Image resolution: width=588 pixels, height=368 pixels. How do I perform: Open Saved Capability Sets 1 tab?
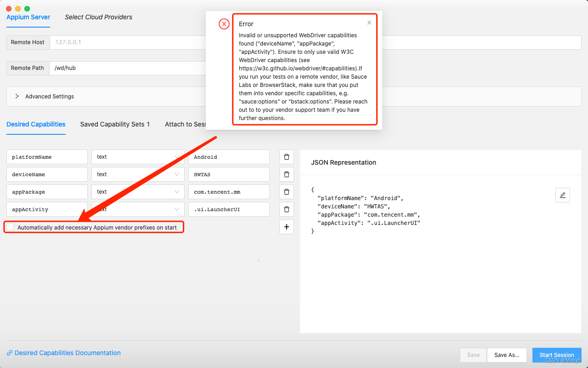pos(115,124)
